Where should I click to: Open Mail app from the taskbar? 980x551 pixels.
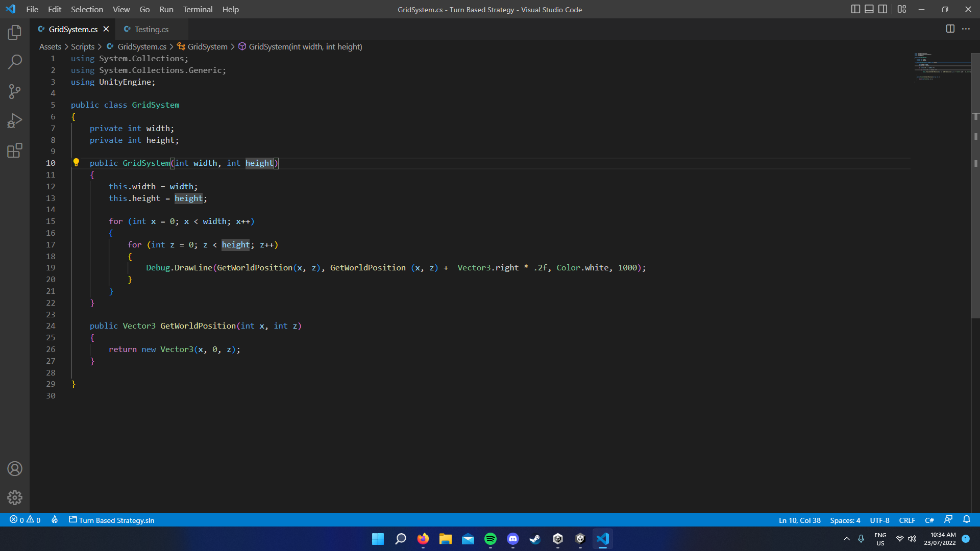(468, 539)
